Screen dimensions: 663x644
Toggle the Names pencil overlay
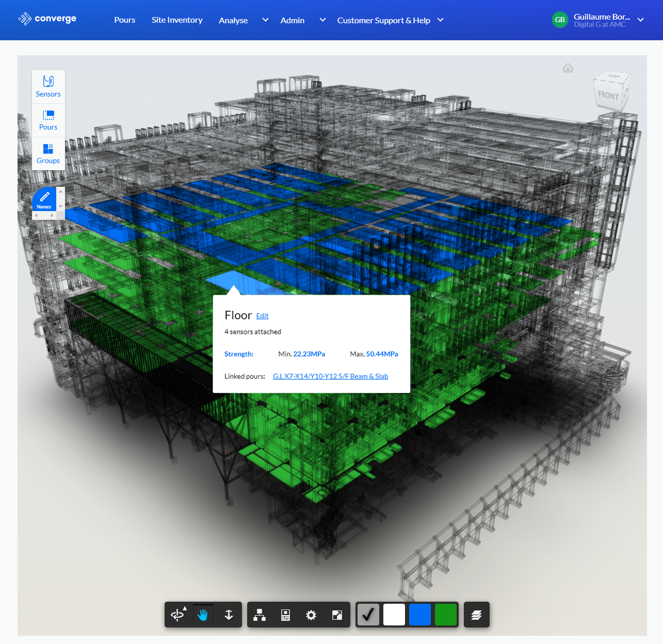coord(44,198)
